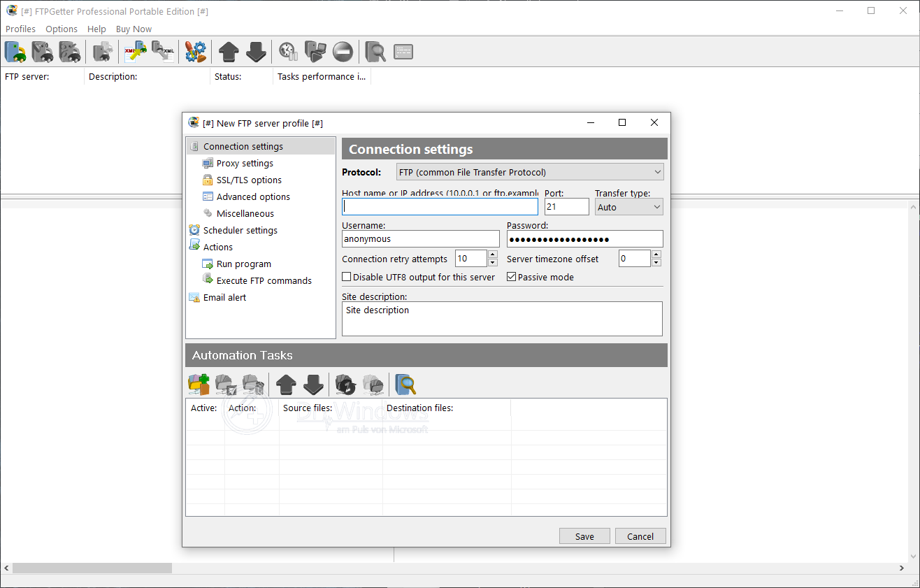Select Run program in the tree
This screenshot has width=920, height=588.
point(244,264)
